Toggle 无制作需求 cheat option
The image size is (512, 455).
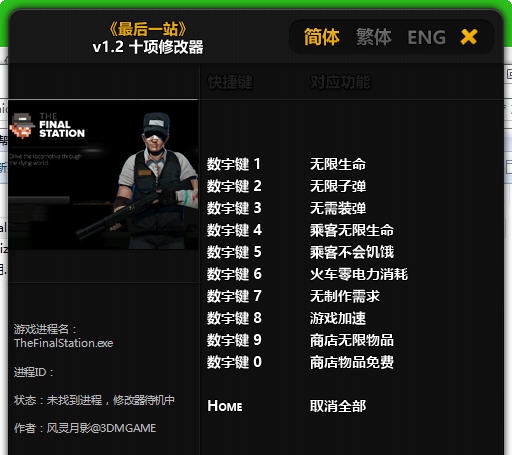[x=345, y=296]
